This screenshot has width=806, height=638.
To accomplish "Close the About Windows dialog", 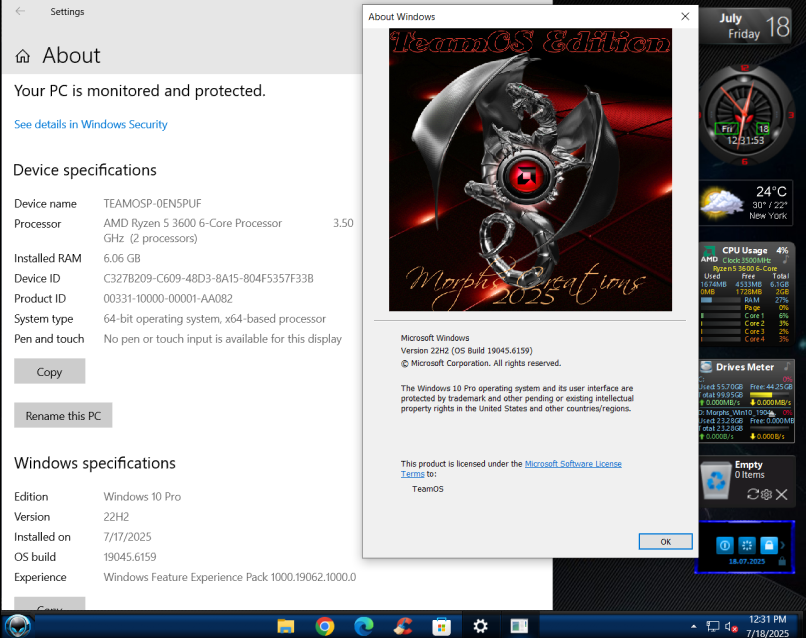I will tap(685, 16).
